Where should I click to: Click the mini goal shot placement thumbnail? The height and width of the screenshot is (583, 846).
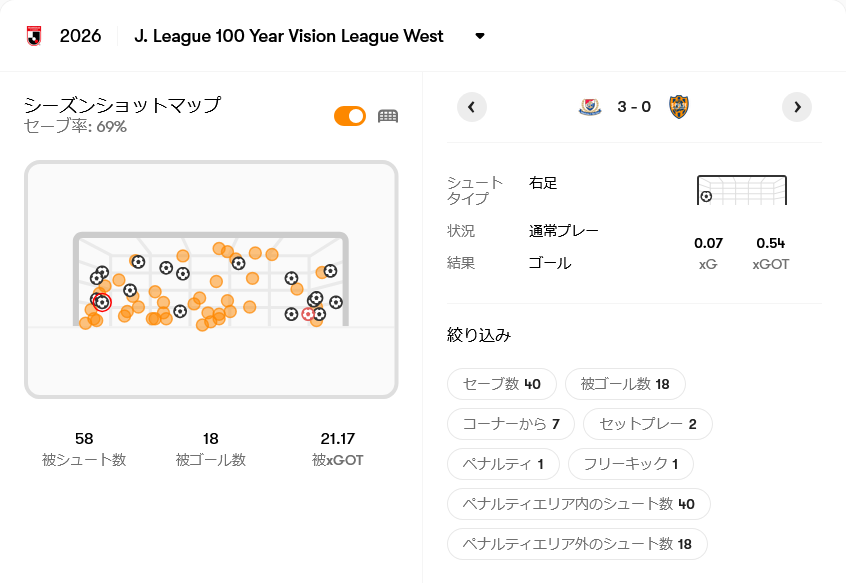[742, 190]
